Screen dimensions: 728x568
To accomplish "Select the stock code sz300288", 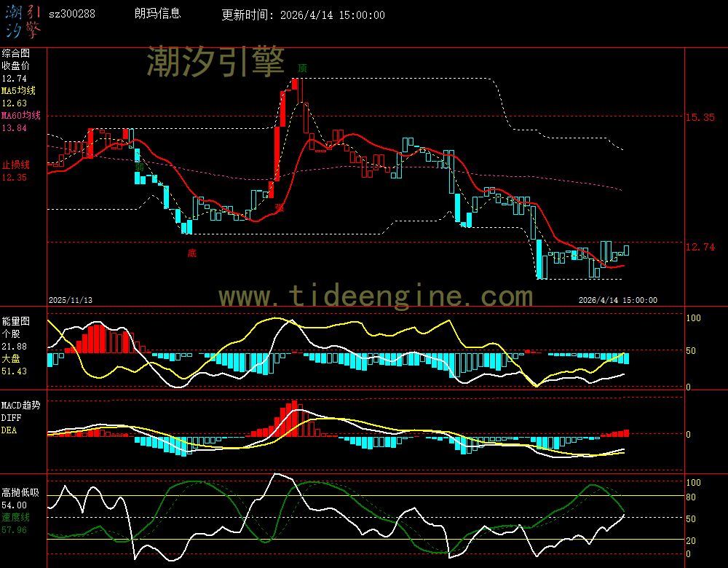I will point(71,15).
